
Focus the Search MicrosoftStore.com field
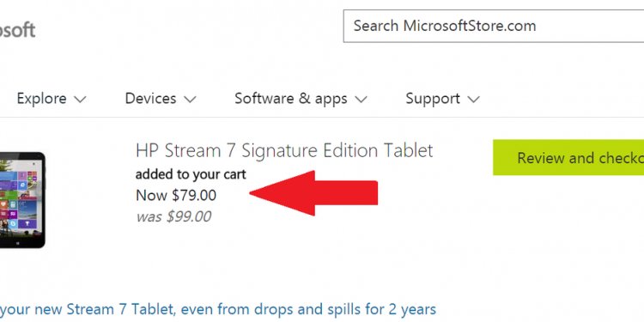tap(493, 26)
